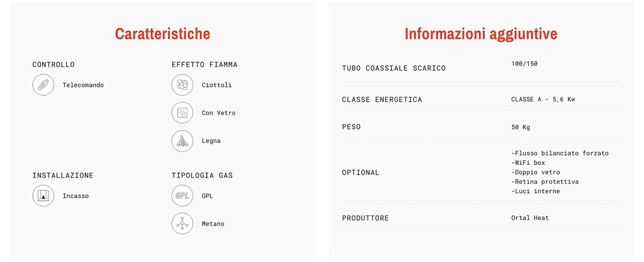The height and width of the screenshot is (262, 644).
Task: Click the Metano molecule icon
Action: pos(182,224)
